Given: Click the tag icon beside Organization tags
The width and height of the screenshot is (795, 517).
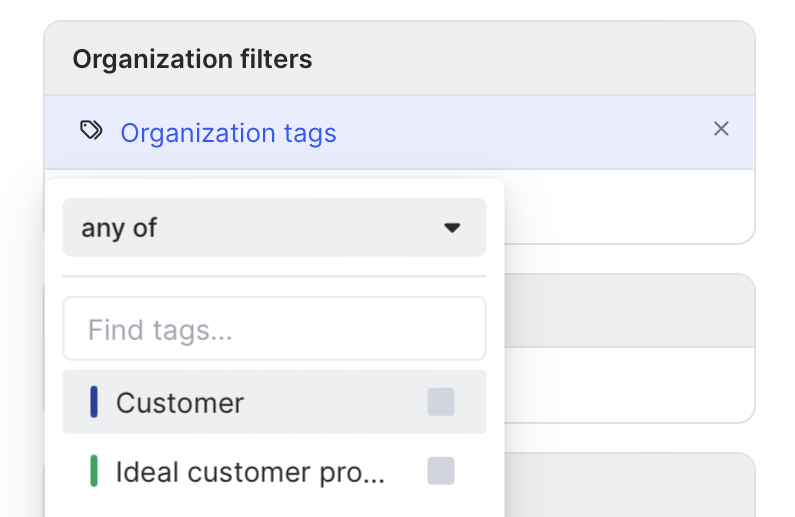Looking at the screenshot, I should tap(91, 131).
